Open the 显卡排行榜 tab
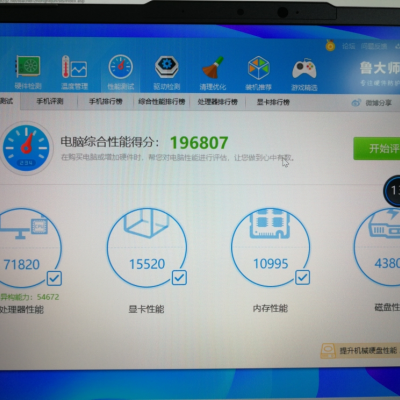The height and width of the screenshot is (400, 400). coord(273,102)
